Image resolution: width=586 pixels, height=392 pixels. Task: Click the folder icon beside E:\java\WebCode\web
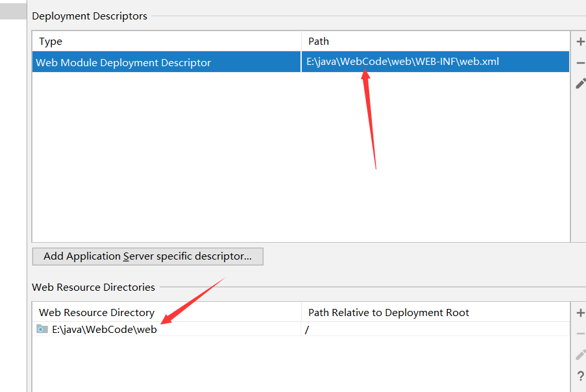click(x=42, y=329)
